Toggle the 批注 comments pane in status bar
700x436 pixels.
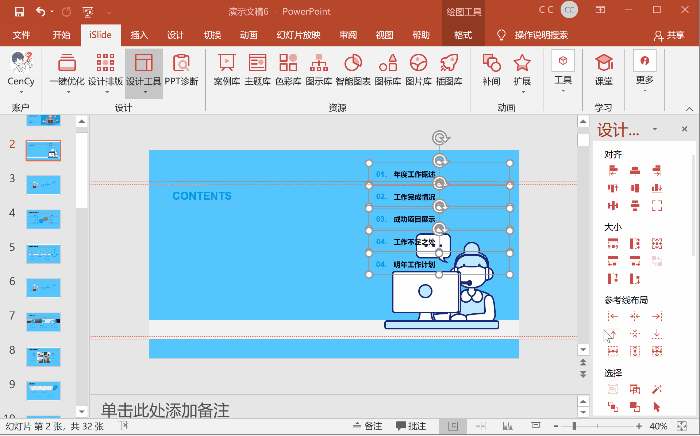pos(411,426)
